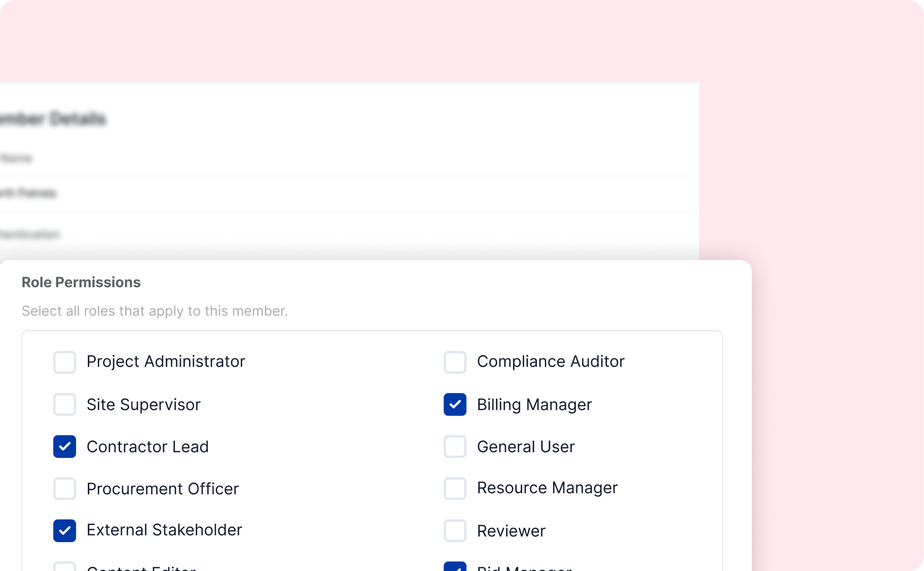Click the Compliance Auditor label text

(x=551, y=361)
